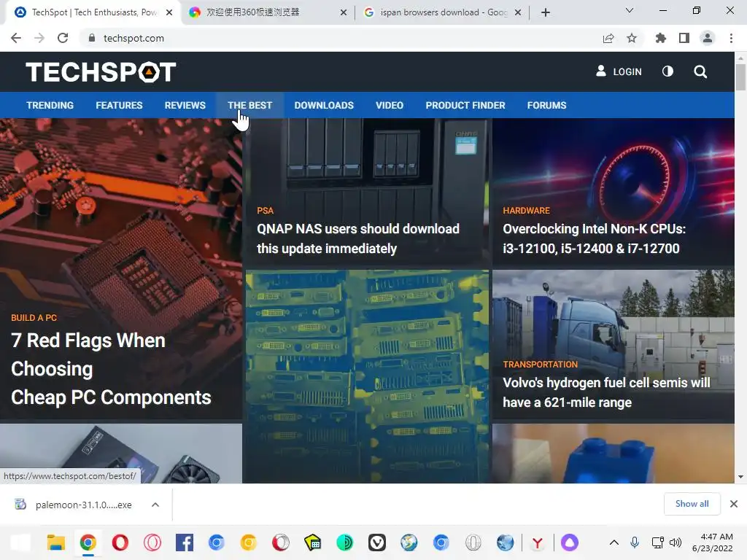Launch Vivaldi browser from taskbar
This screenshot has height=560, width=747.
point(377,542)
